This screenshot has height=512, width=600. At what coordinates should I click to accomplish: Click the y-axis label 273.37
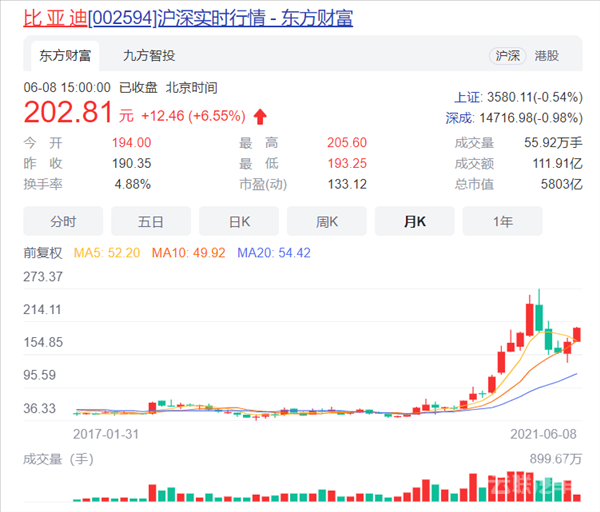point(43,277)
